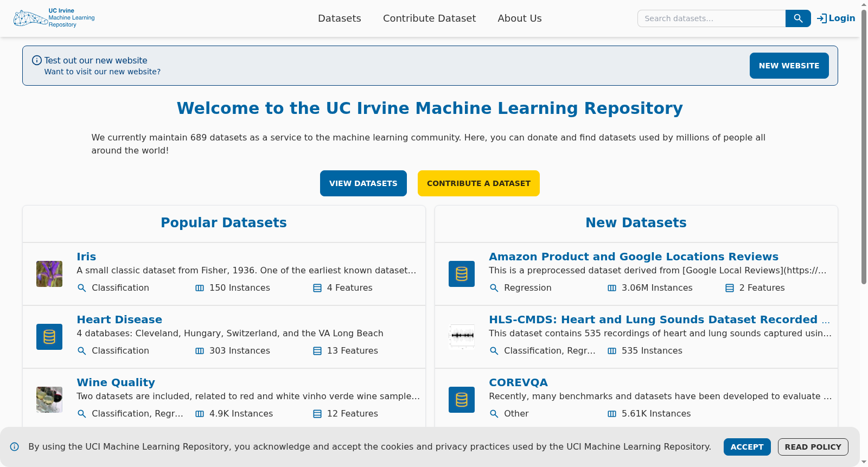The image size is (868, 467).
Task: Click the yellow Contribute a Dataset button
Action: 478,183
